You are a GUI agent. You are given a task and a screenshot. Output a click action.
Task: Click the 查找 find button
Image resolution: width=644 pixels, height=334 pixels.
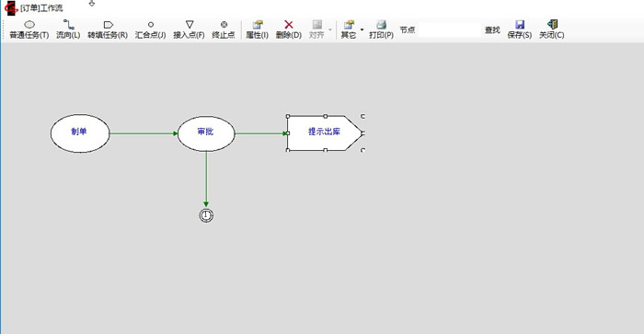pyautogui.click(x=492, y=30)
